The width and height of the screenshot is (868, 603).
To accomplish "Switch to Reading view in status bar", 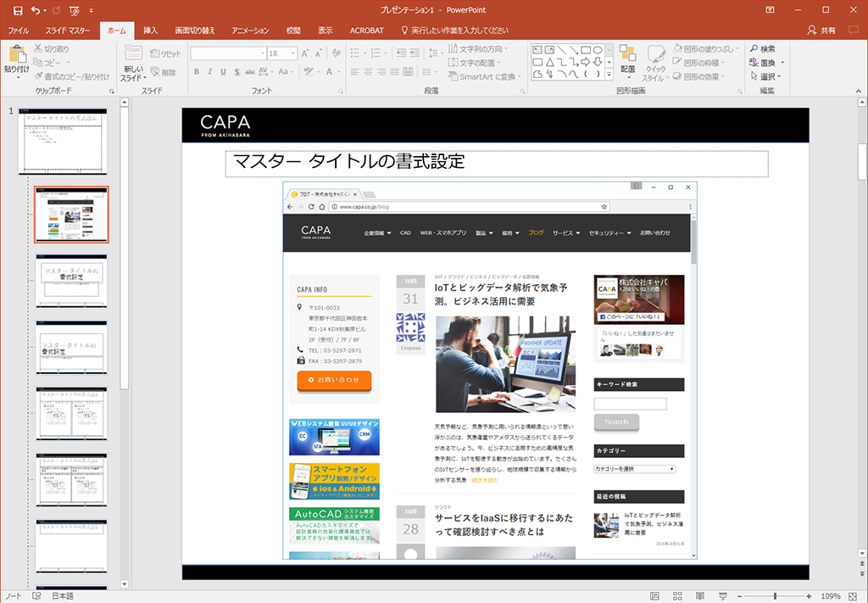I will coord(700,596).
